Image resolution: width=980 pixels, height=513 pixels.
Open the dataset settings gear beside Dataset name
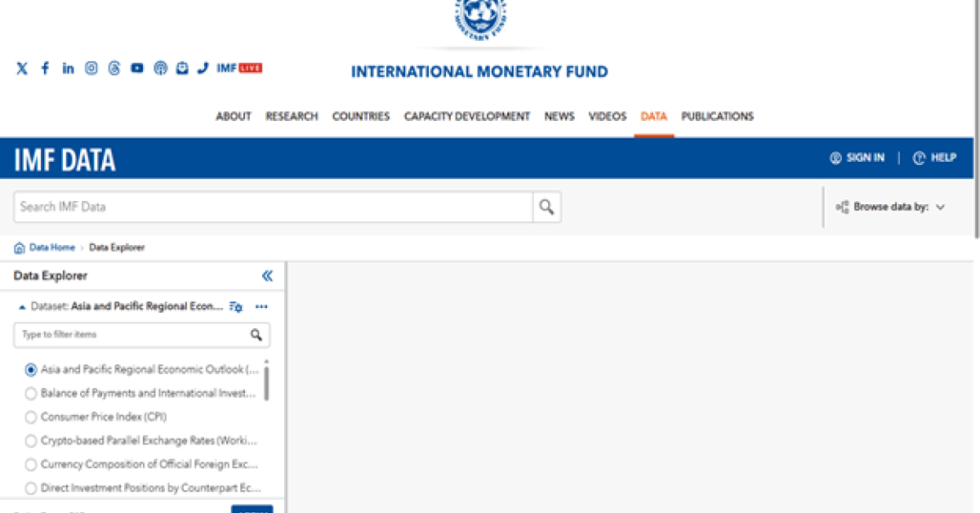click(235, 306)
